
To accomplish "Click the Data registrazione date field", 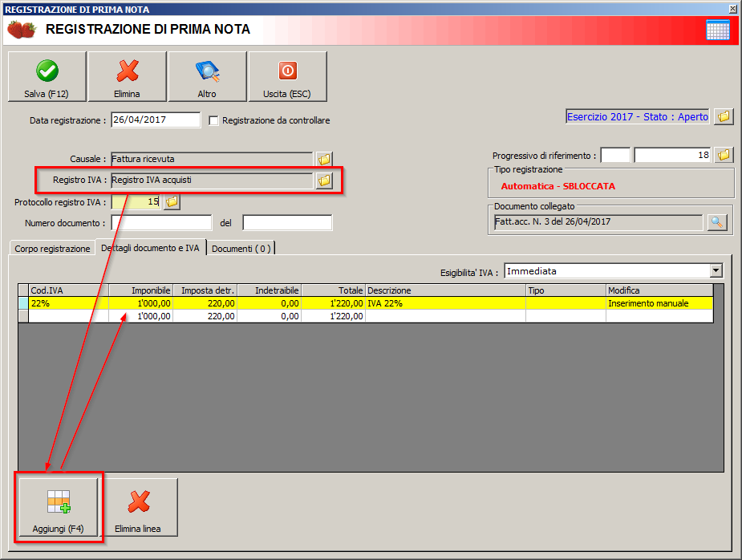I will point(155,120).
